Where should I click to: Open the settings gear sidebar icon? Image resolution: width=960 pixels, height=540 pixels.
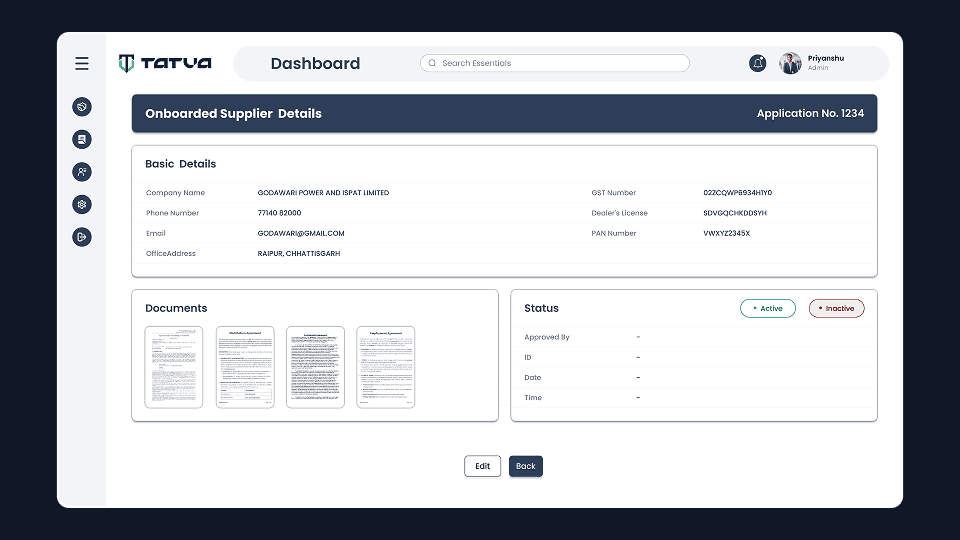[x=82, y=204]
